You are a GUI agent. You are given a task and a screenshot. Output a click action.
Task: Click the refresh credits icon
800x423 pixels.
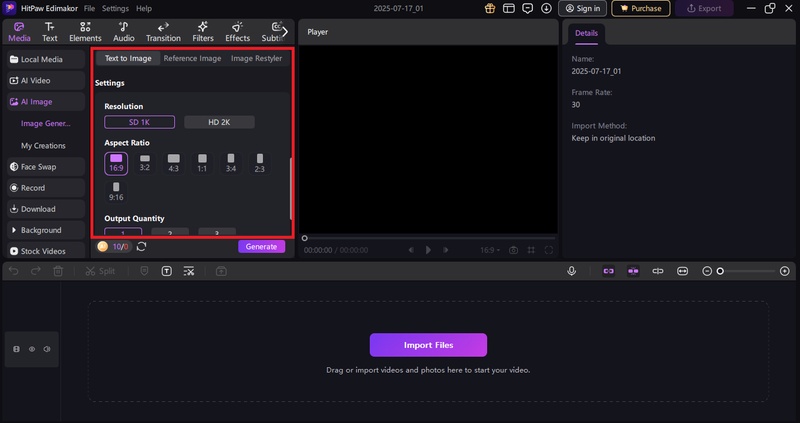pos(141,246)
